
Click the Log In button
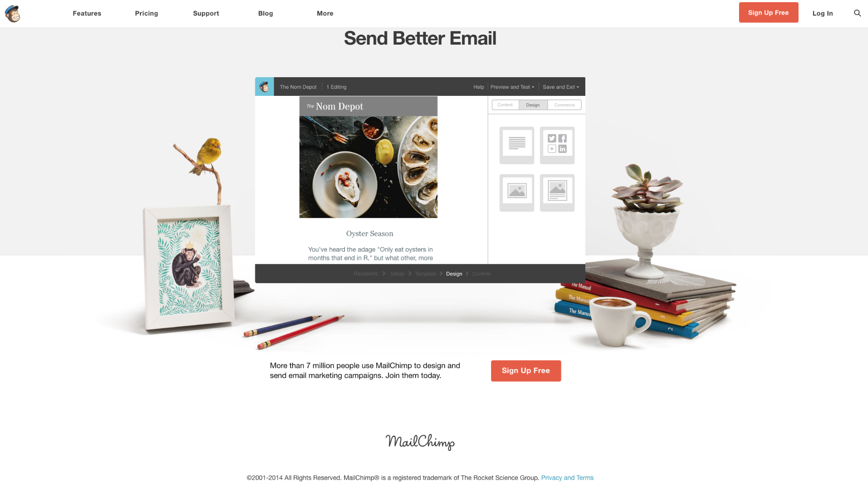click(823, 13)
